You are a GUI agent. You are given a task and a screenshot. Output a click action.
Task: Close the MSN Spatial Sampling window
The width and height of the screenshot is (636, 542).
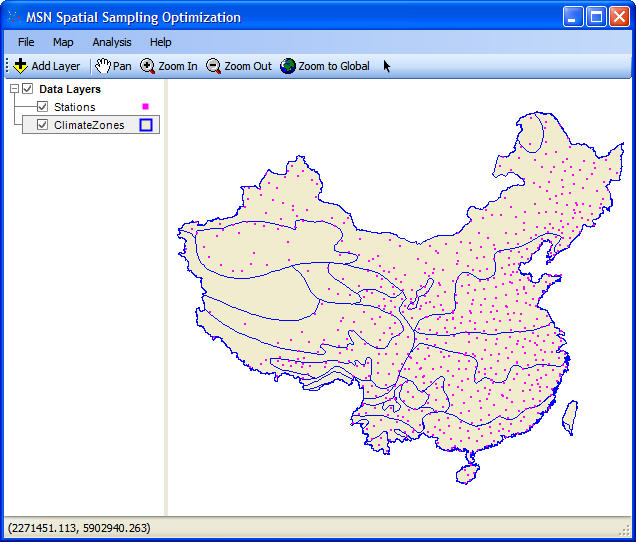coord(619,17)
